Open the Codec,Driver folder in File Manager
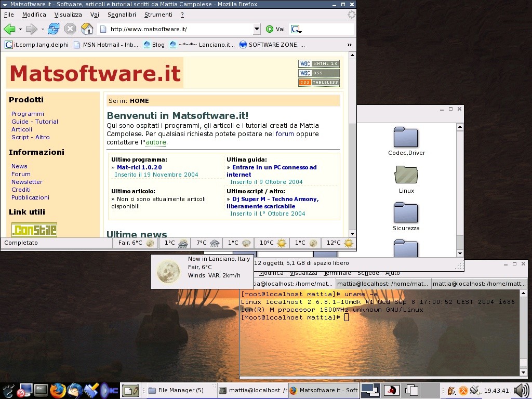This screenshot has width=532, height=399. 406,141
